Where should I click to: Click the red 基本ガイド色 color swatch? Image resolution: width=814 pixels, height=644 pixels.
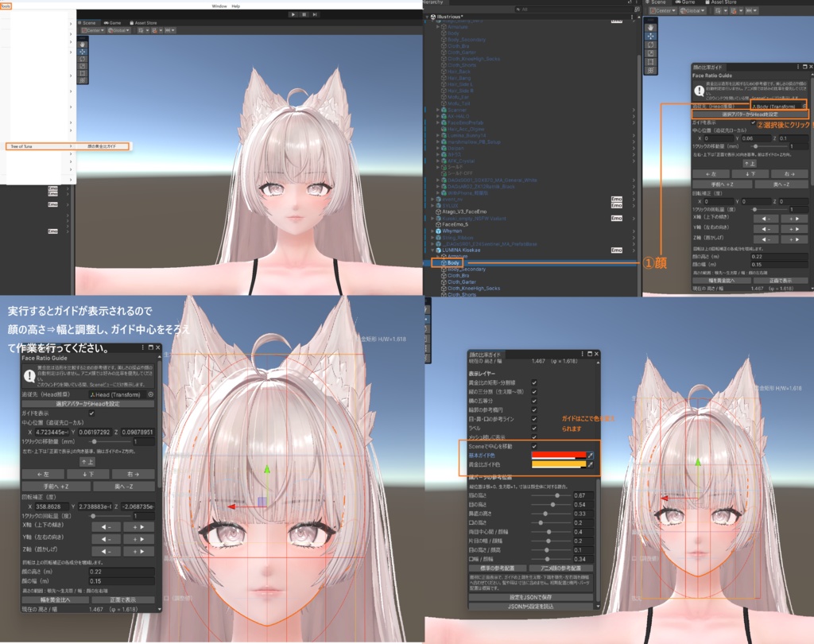click(x=559, y=456)
